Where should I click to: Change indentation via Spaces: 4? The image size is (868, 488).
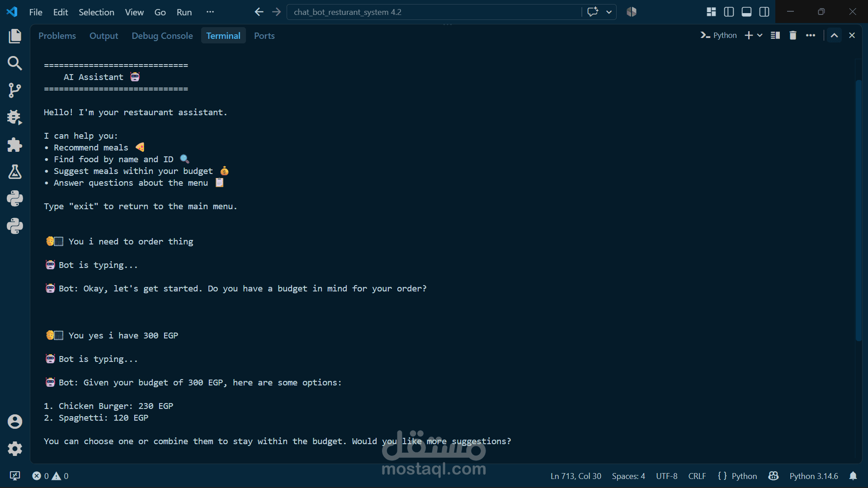[x=628, y=476]
